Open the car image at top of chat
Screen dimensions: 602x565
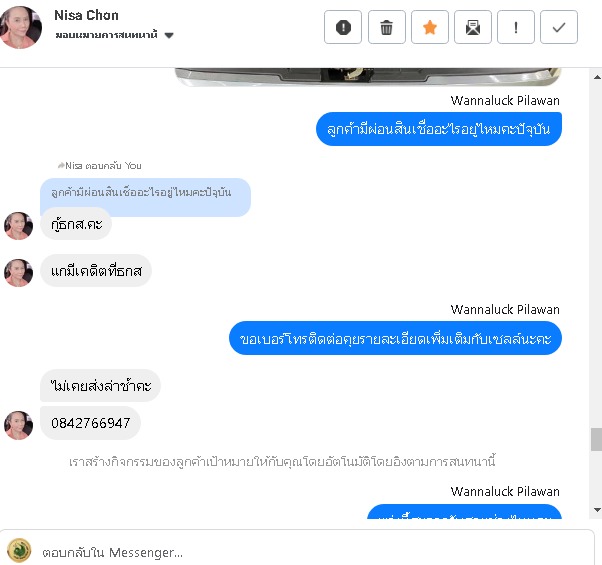tap(368, 77)
